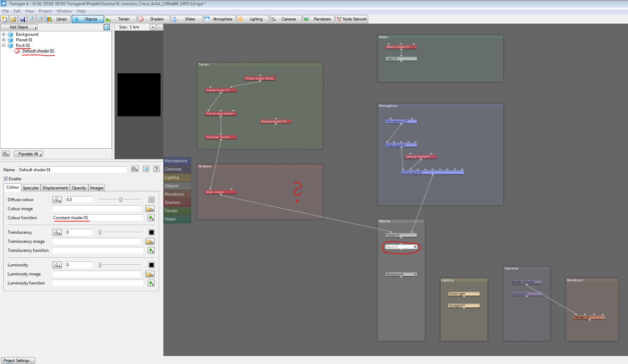This screenshot has height=364, width=628.
Task: Open the gear menu next to Name
Action: click(135, 169)
